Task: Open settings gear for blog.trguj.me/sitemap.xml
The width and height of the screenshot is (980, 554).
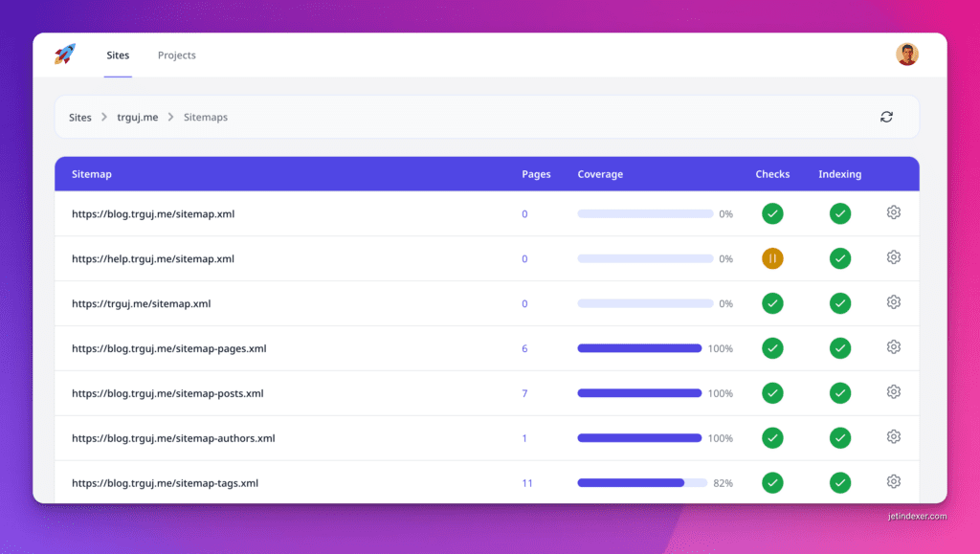Action: pyautogui.click(x=893, y=212)
